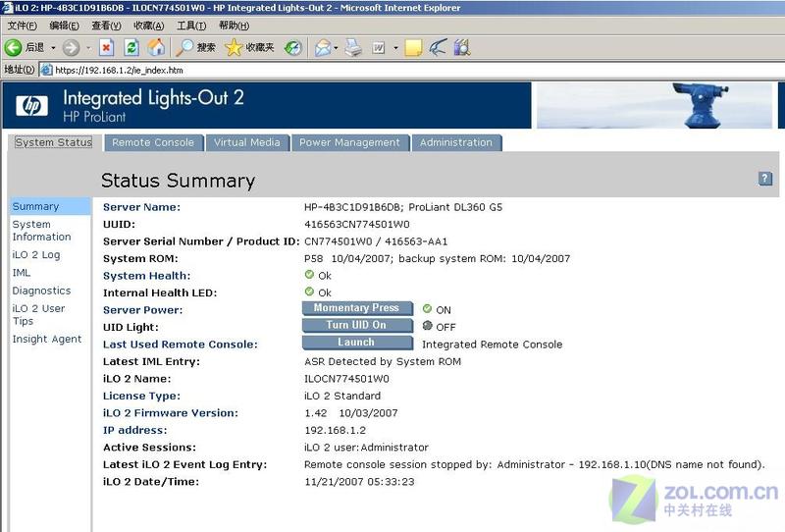785x532 pixels.
Task: Open the 文件(F) File menu
Action: tap(22, 26)
